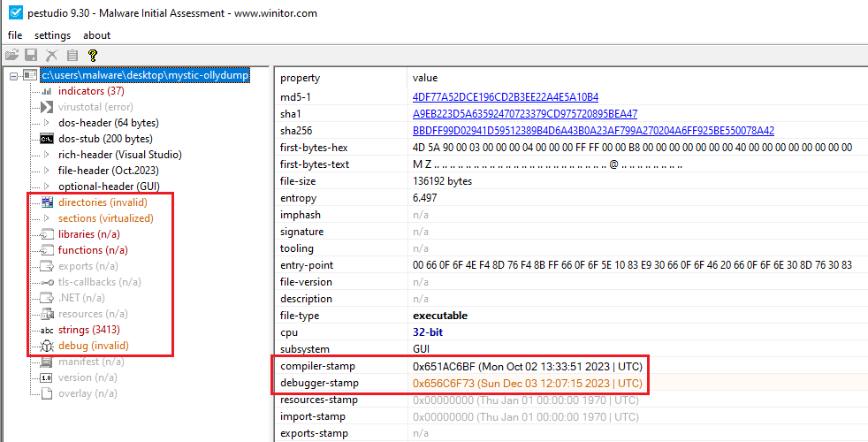Screen dimensions: 868x442
Task: Click the tls-callbacks key icon
Action: [x=47, y=282]
